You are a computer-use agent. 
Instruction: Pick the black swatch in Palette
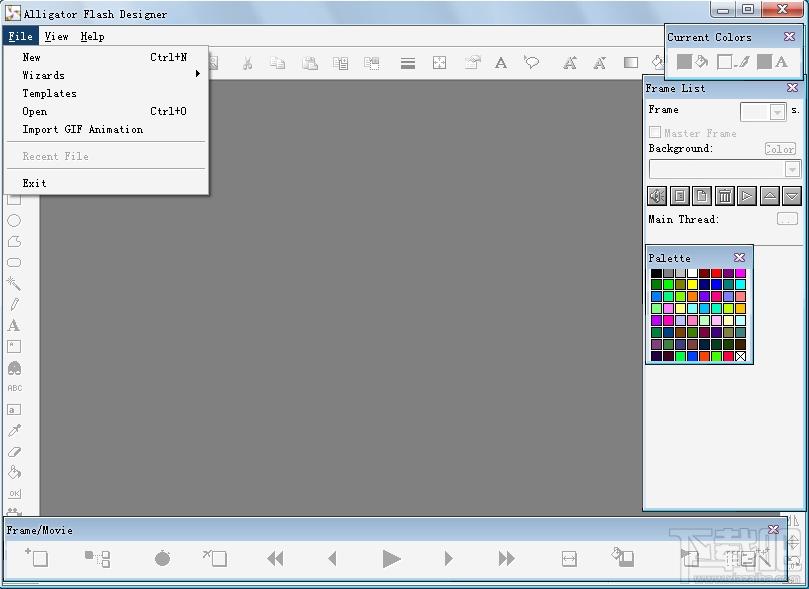coord(656,273)
